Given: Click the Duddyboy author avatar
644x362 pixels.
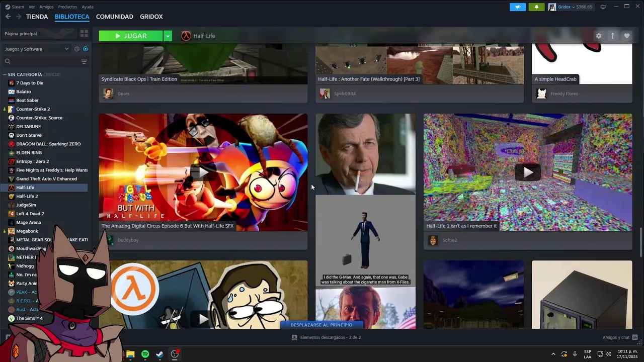Looking at the screenshot, I should [109, 240].
